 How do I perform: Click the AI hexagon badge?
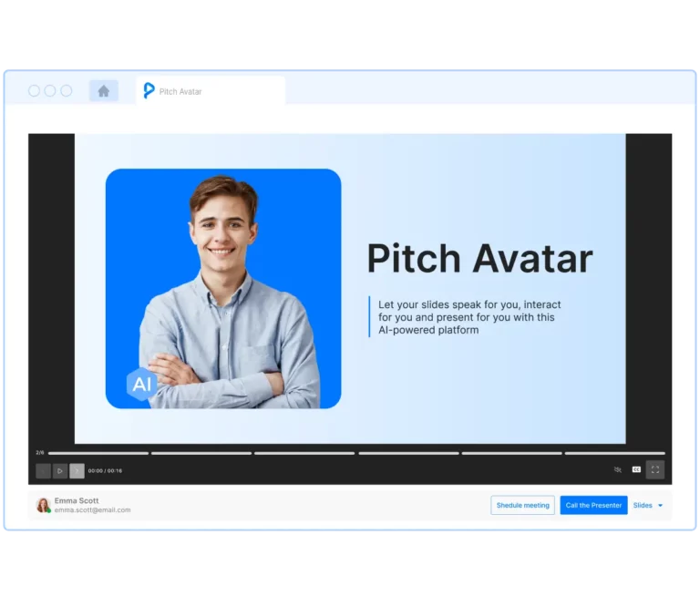click(141, 385)
